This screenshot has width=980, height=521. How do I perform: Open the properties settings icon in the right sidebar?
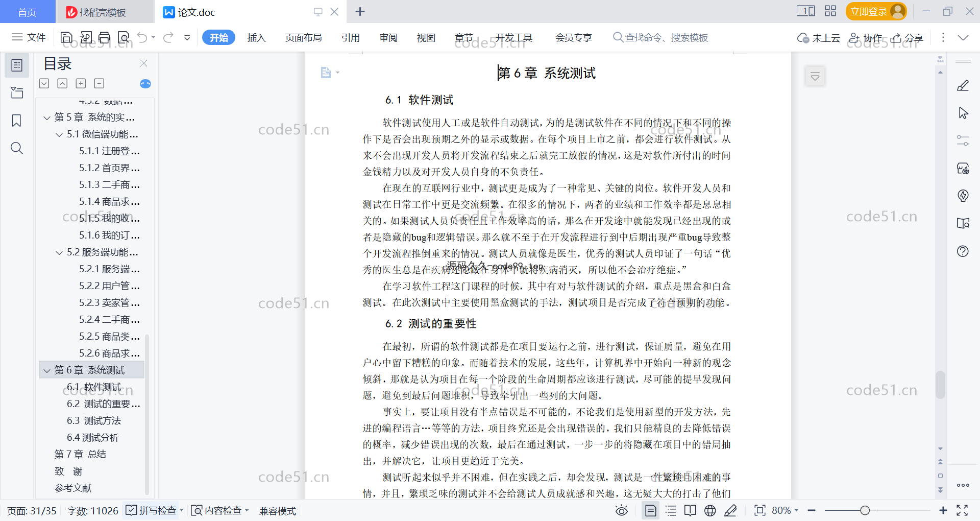click(x=963, y=140)
